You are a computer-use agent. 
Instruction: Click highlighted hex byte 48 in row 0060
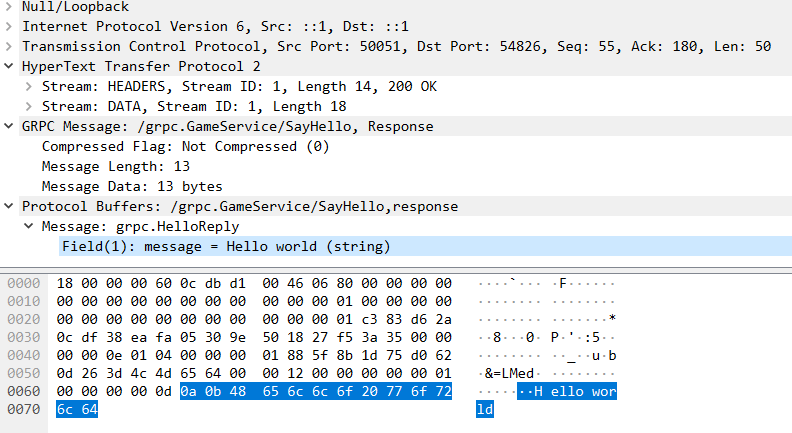point(237,392)
